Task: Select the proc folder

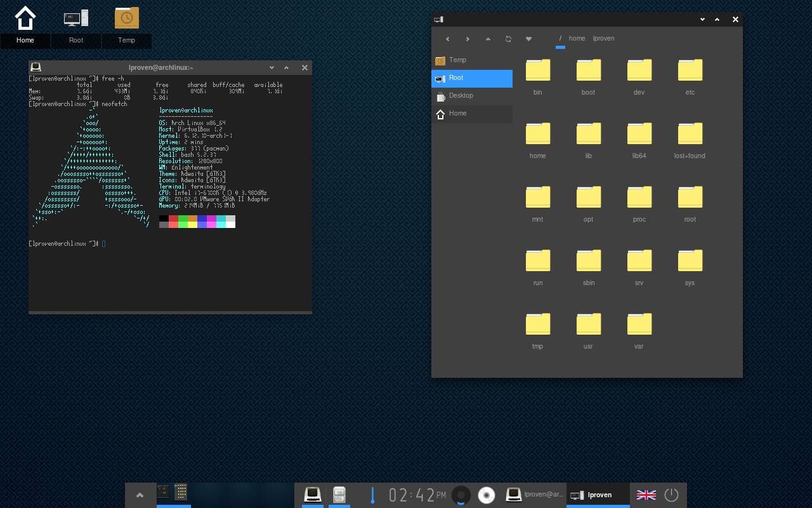Action: click(x=639, y=203)
